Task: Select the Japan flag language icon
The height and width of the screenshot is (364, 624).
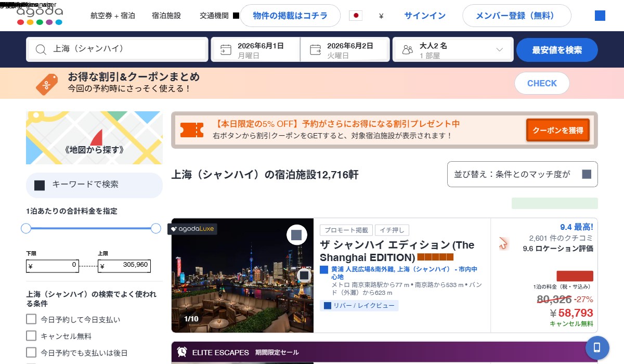Action: [x=356, y=16]
